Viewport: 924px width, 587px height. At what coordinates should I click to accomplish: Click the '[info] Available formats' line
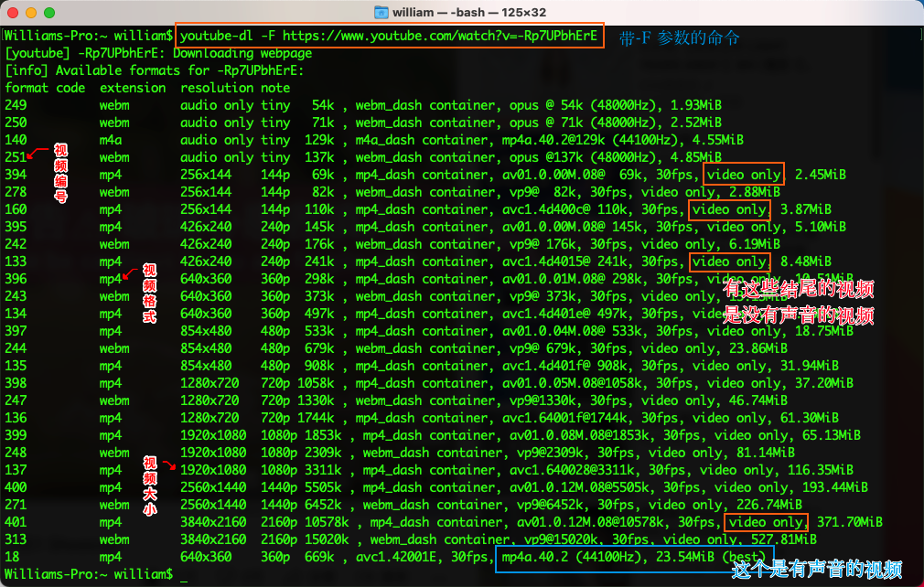(155, 70)
